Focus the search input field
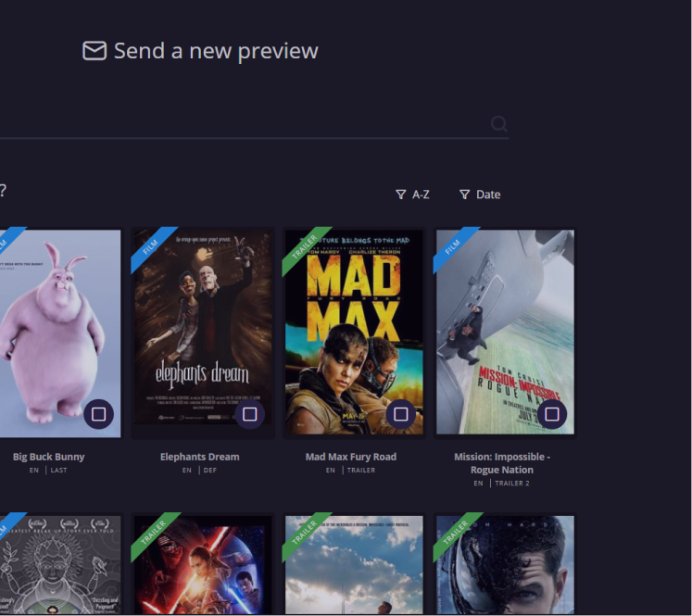This screenshot has width=692, height=616. point(254,124)
